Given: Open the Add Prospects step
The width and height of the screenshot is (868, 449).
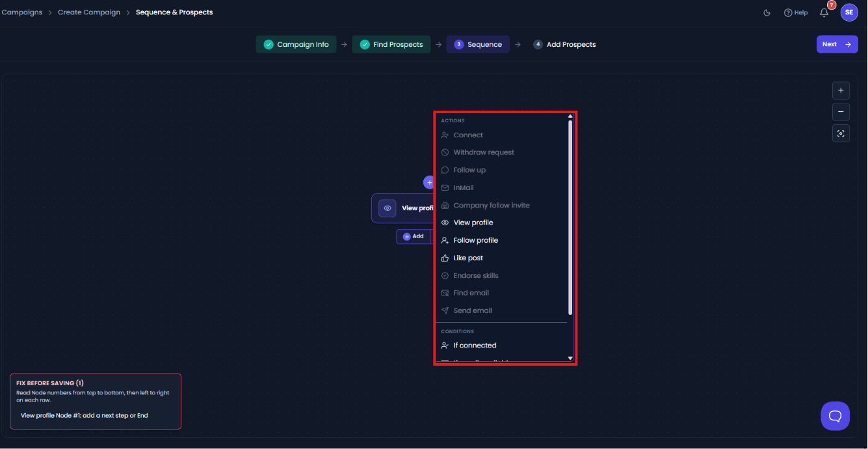Looking at the screenshot, I should (564, 44).
